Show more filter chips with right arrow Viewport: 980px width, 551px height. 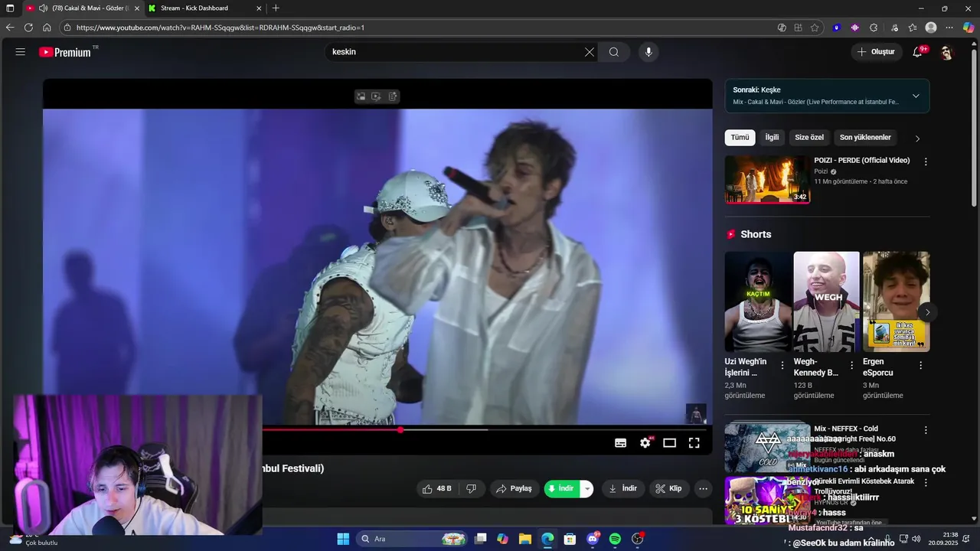917,139
